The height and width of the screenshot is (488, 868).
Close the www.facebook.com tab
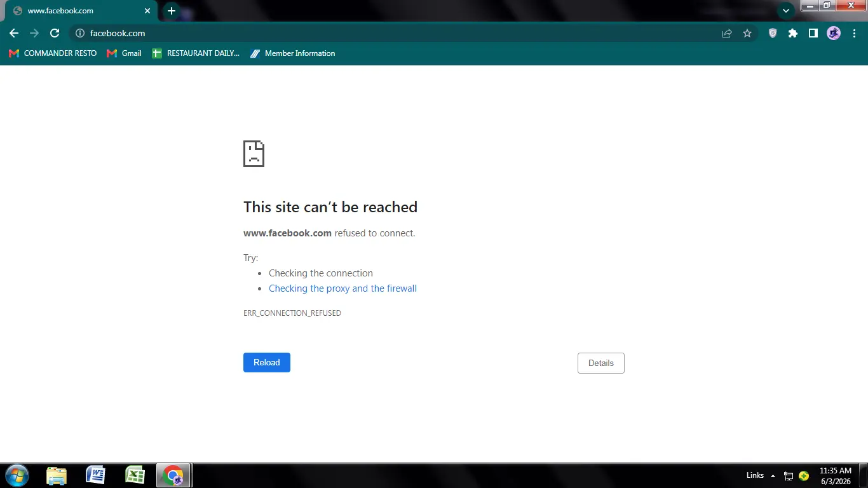(x=147, y=11)
